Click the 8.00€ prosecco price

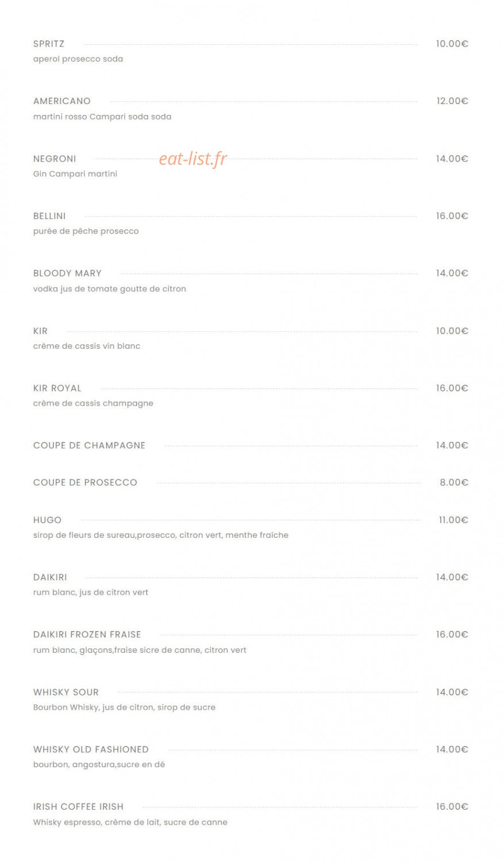tap(454, 483)
